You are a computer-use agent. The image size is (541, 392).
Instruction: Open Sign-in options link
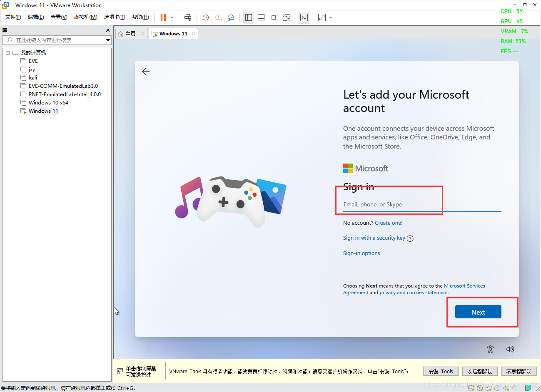pyautogui.click(x=361, y=253)
